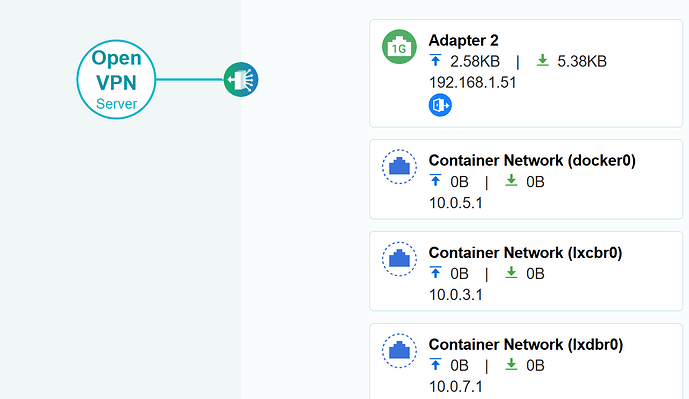
Task: Click the IP address 192.168.1.51
Action: point(472,83)
